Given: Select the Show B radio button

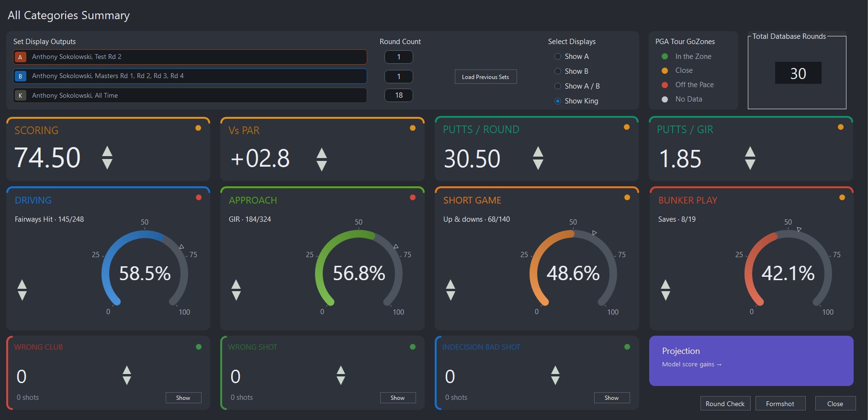Looking at the screenshot, I should click(558, 71).
